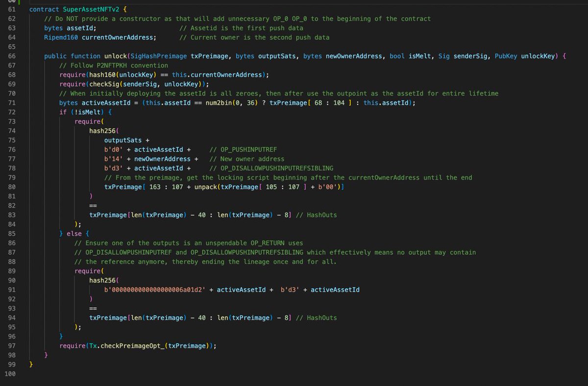Click the 'PubKey' type on line 66
The height and width of the screenshot is (386, 588).
pos(506,56)
